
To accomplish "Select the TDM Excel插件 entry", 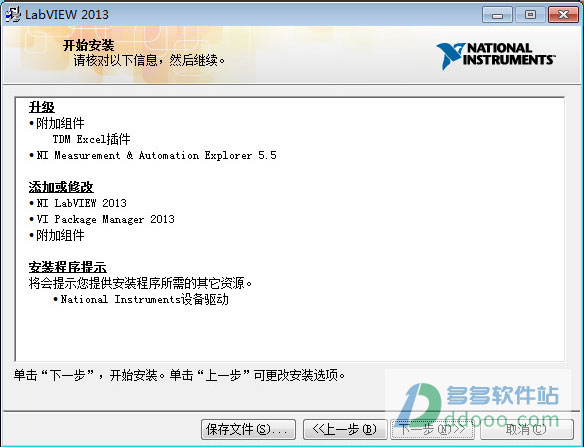I will coord(91,139).
